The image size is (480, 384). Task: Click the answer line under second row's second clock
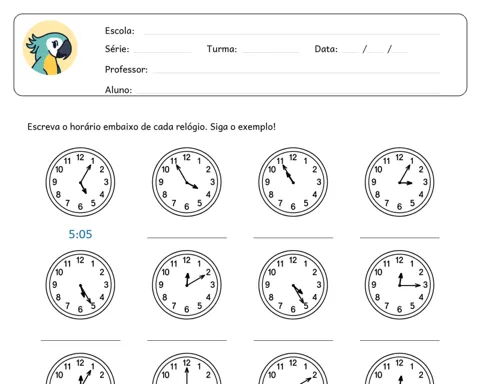[x=187, y=340]
